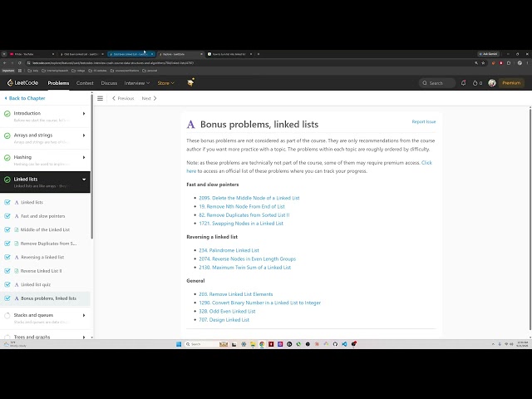
Task: Expand the Hashing chapter arrow
Action: pos(84,157)
